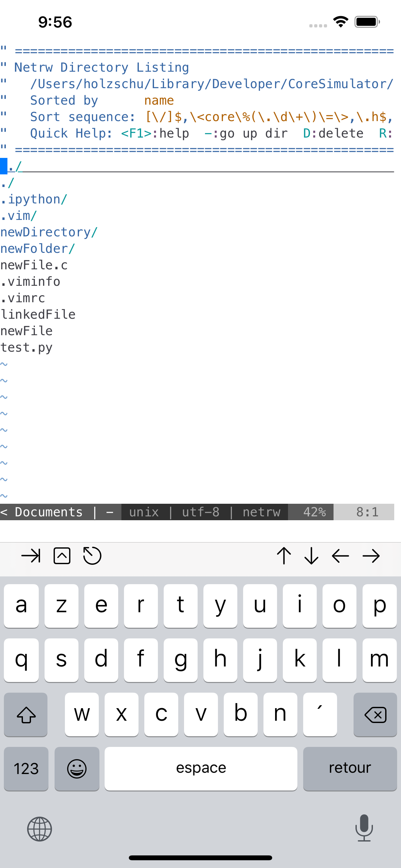This screenshot has width=401, height=868.
Task: Open file newFile.c
Action: click(x=34, y=265)
